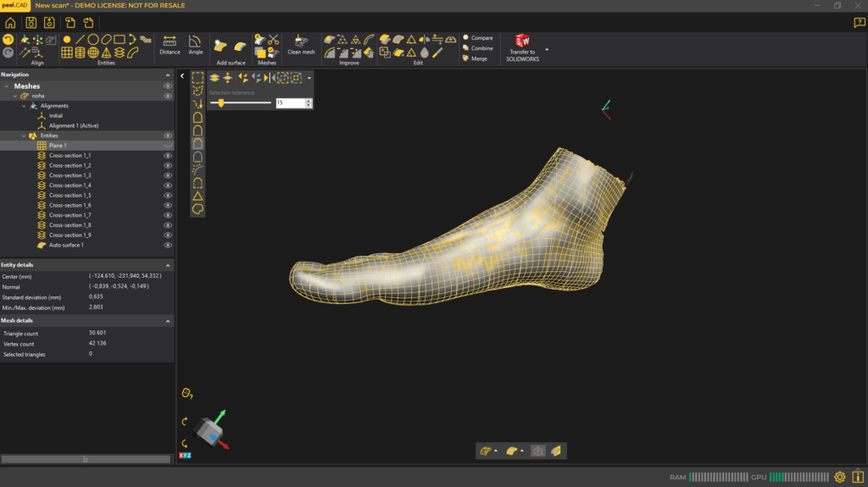Click the scissors icon in Meshes group
Viewport: 868px width, 487px height.
tap(273, 39)
